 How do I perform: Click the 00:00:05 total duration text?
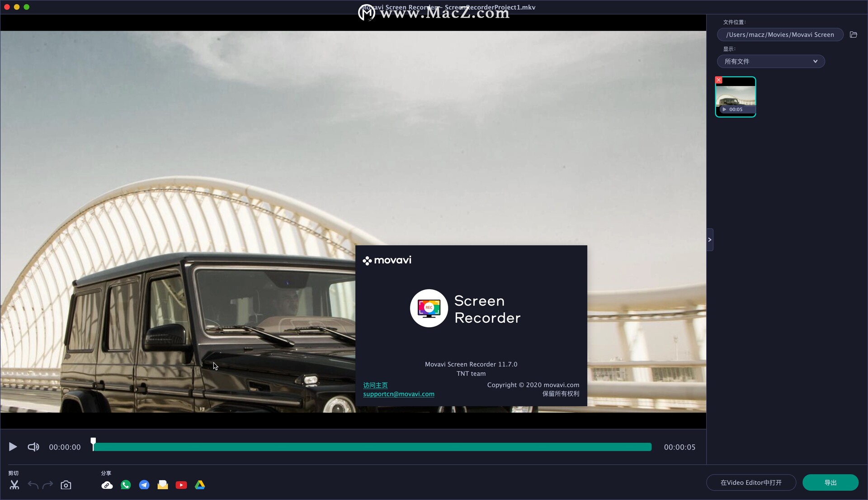(679, 447)
